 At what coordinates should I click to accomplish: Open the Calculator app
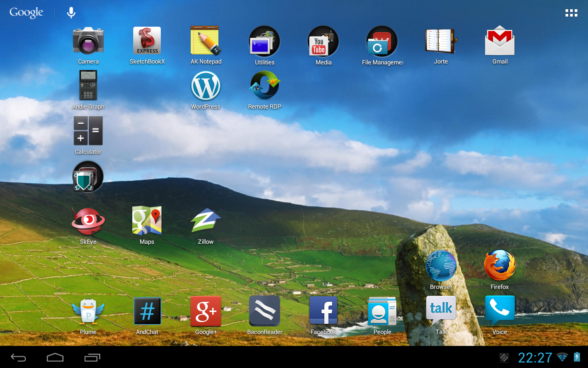[x=88, y=135]
